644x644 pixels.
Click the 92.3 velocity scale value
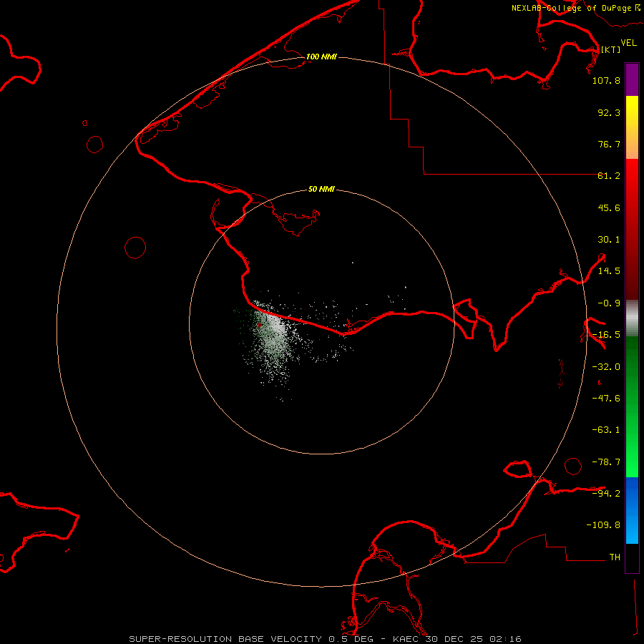[609, 112]
